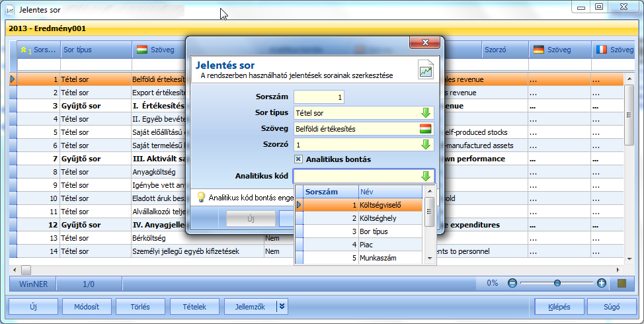This screenshot has height=324, width=644.
Task: Click the Módosít button
Action: (87, 306)
